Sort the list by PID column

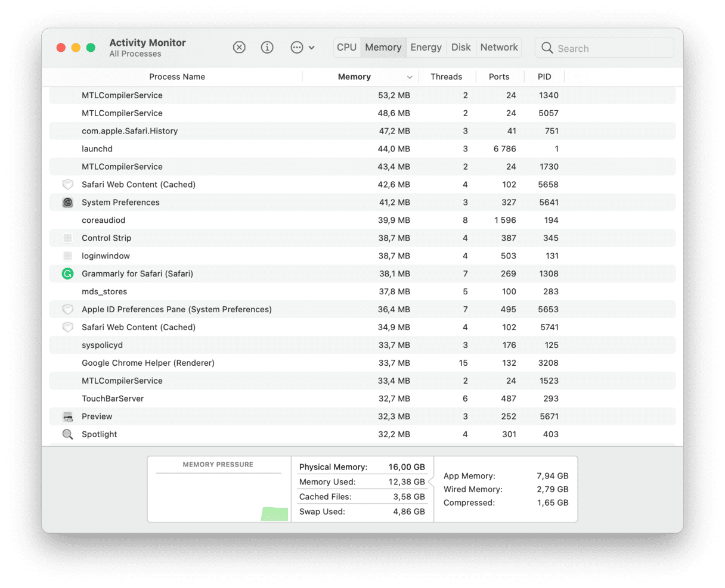pyautogui.click(x=544, y=77)
